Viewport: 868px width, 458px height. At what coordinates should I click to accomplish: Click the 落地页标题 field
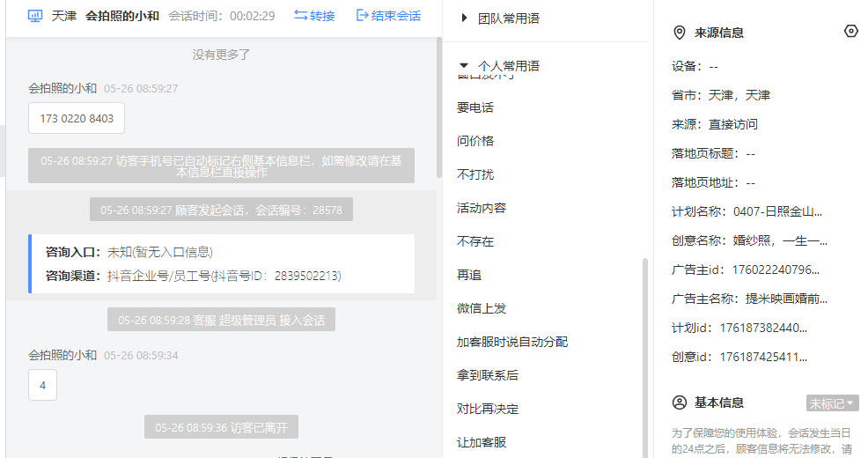pyautogui.click(x=713, y=153)
